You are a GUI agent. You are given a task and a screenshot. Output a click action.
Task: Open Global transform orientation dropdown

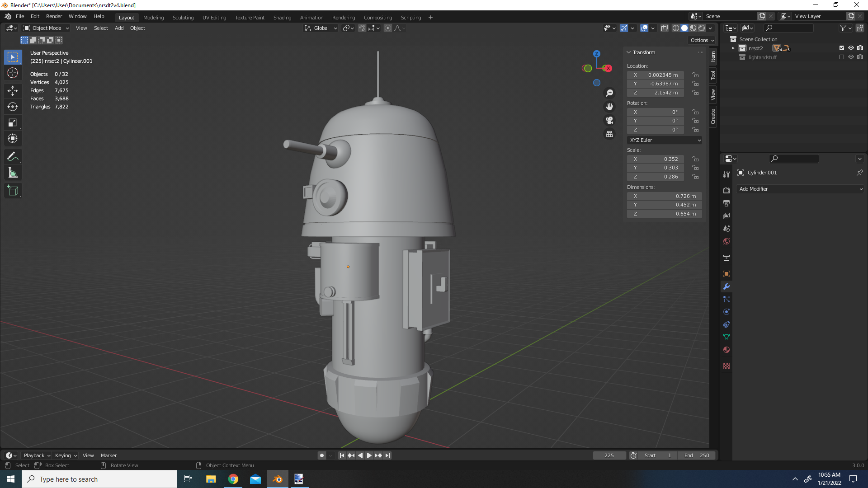pyautogui.click(x=321, y=28)
